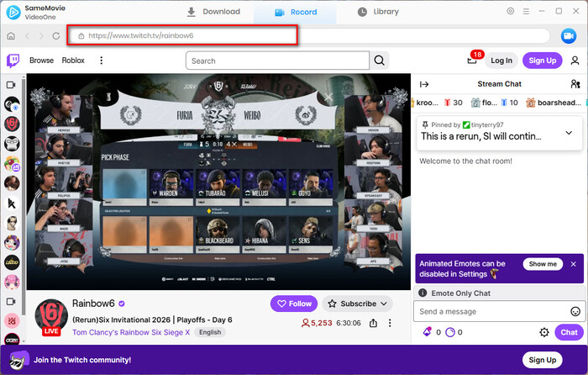588x375 pixels.
Task: Click the search magnifier button
Action: (x=381, y=61)
